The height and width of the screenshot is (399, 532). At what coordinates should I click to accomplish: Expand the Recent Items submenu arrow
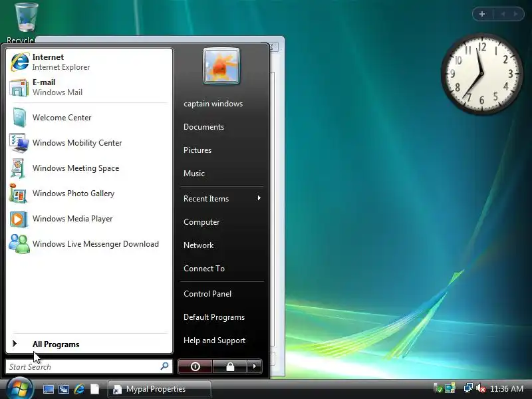259,198
